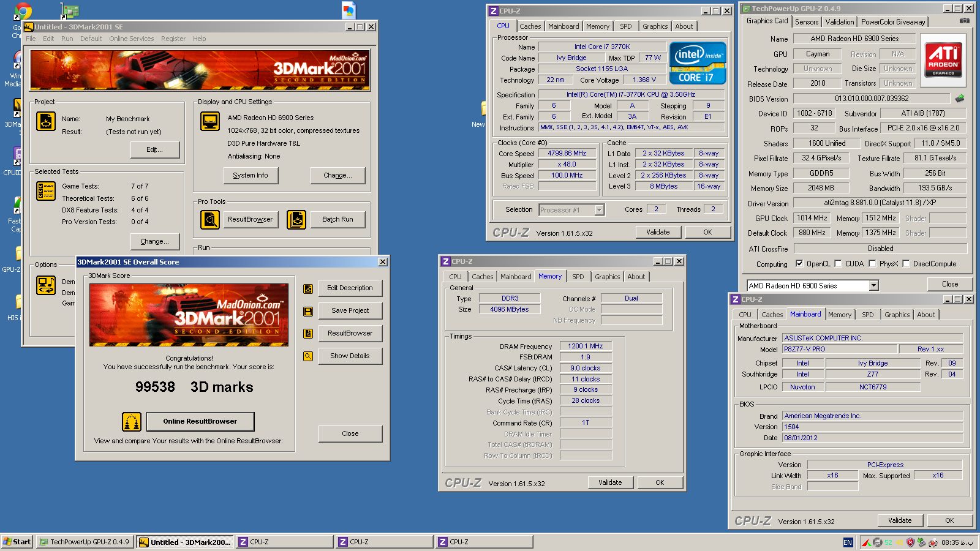Screen dimensions: 980x551
Task: Click the floppy icon beside Save Project
Action: tap(308, 311)
